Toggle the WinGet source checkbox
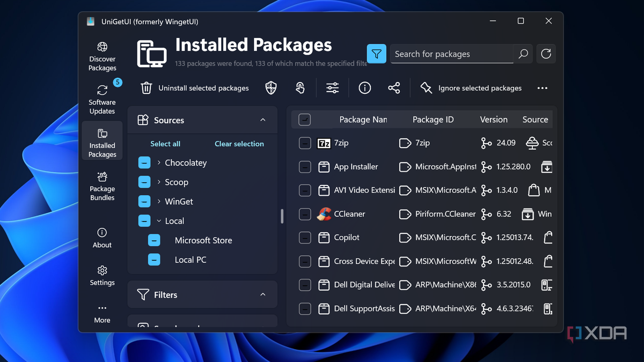Viewport: 644px width, 362px height. (144, 201)
